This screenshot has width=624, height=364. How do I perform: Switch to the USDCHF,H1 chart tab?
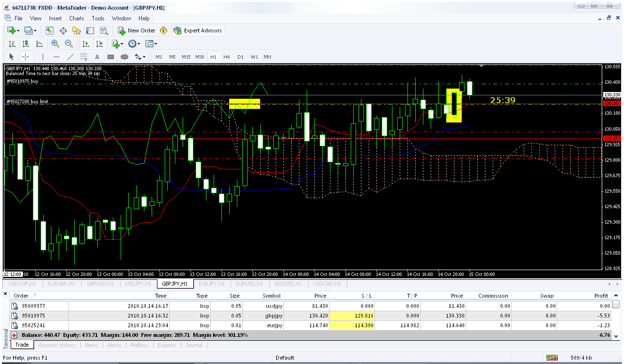point(22,284)
